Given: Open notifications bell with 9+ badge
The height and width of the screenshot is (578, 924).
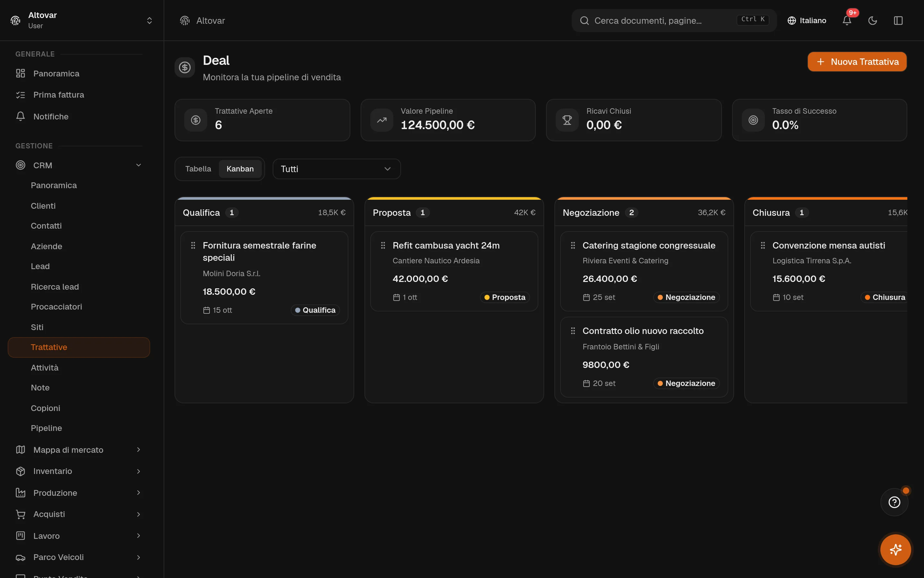Looking at the screenshot, I should click(x=847, y=20).
